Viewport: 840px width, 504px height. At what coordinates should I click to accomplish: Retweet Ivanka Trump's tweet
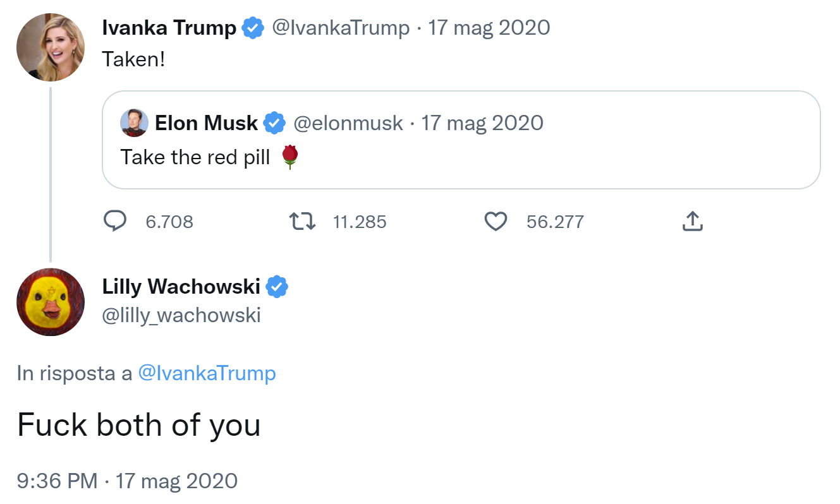point(301,221)
